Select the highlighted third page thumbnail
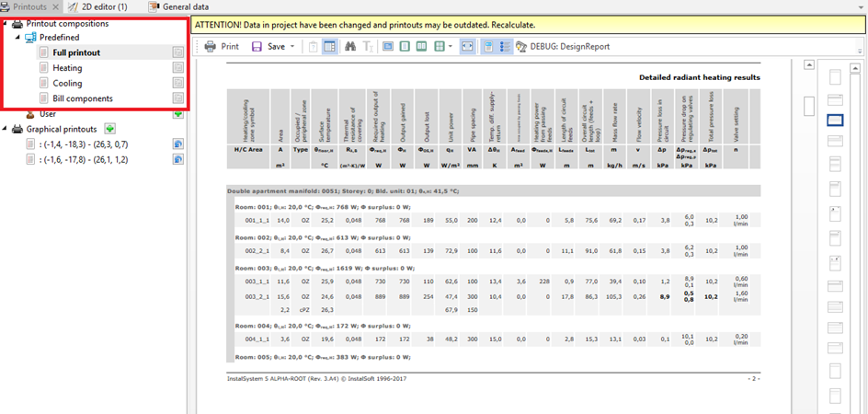The height and width of the screenshot is (414, 868). 836,120
